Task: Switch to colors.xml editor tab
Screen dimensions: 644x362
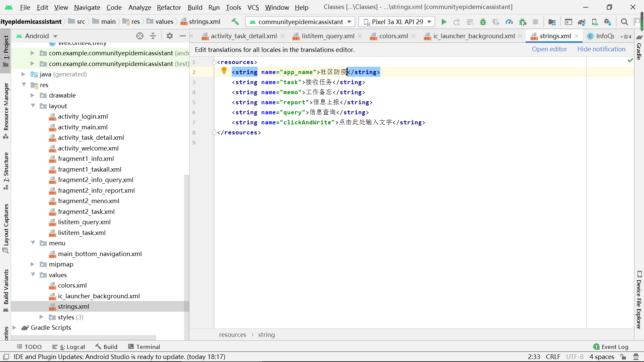Action: point(393,36)
